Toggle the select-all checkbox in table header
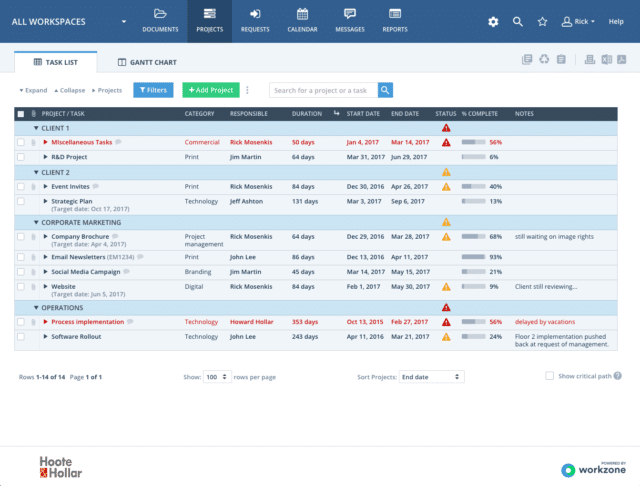Viewport: 640px width, 486px height. [x=20, y=114]
